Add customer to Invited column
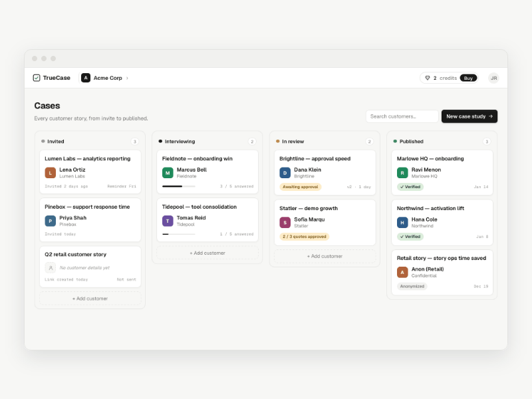Screen dimensions: 532x399 [x=90, y=299]
